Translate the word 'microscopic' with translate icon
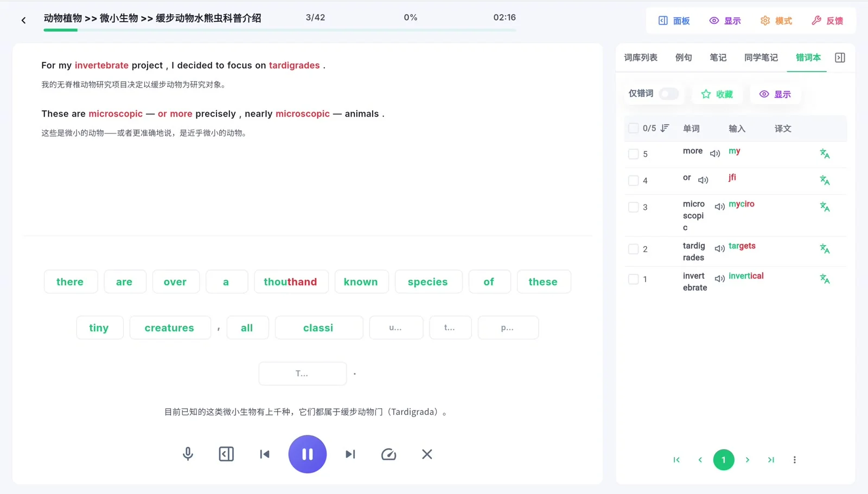This screenshot has height=494, width=868. point(825,207)
